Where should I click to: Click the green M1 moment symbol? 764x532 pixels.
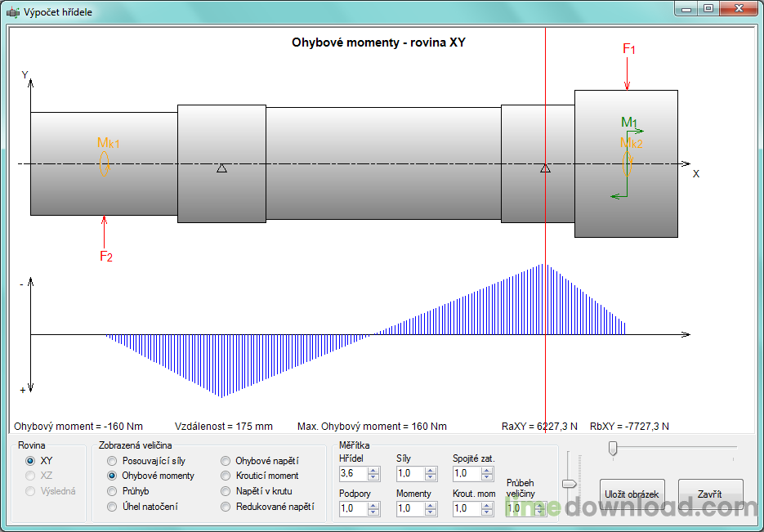pyautogui.click(x=631, y=131)
